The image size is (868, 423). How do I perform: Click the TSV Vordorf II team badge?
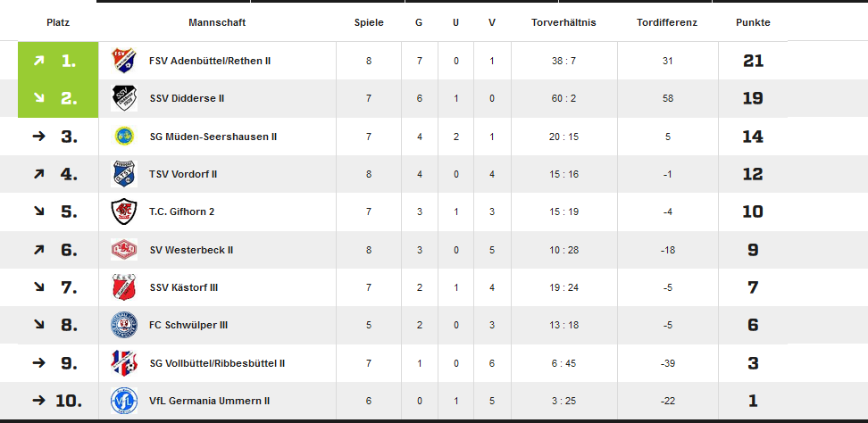click(x=124, y=174)
